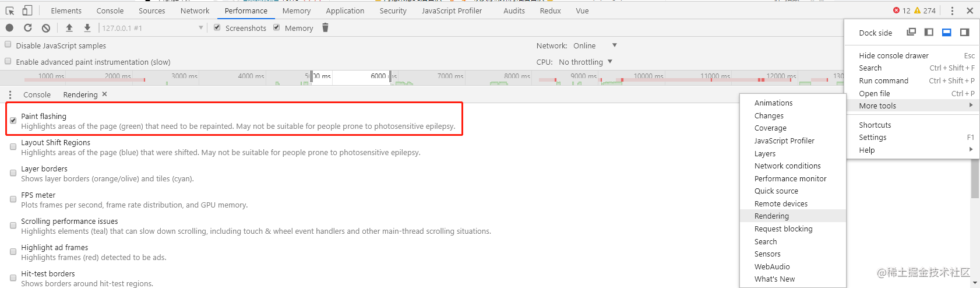Screen dimensions: 980x288
Task: Open the Sources tab
Action: tap(152, 10)
